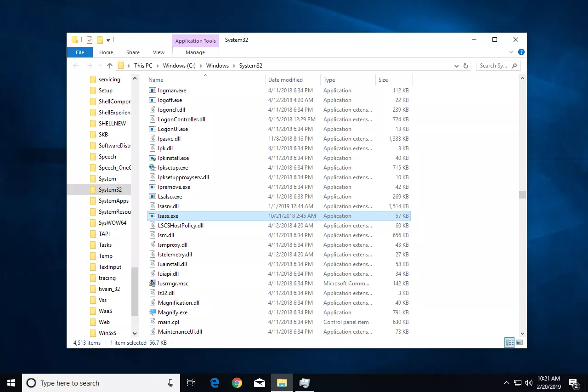Switch to the View ribbon tab
The height and width of the screenshot is (392, 588).
[158, 52]
